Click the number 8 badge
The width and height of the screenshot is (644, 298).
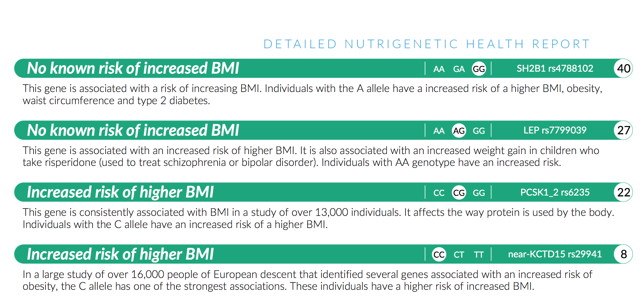tap(623, 254)
